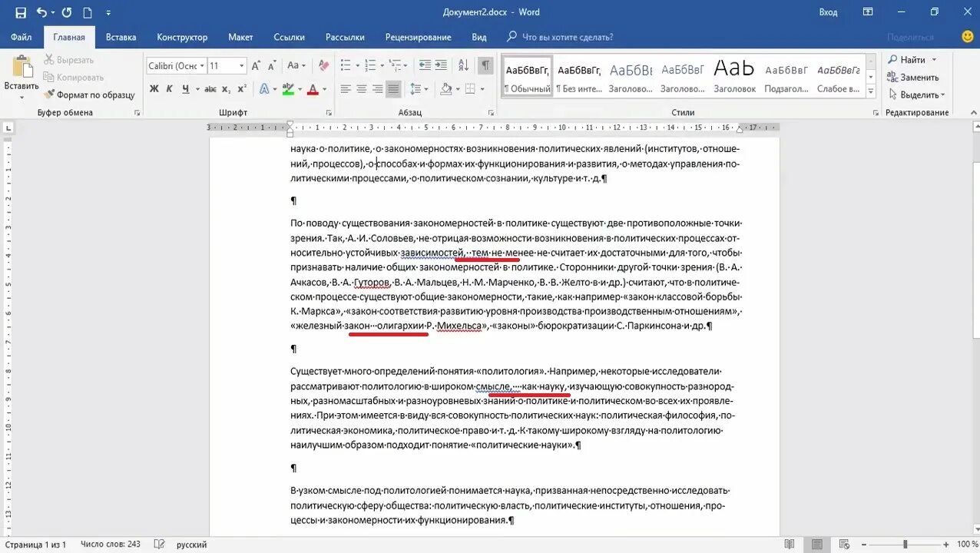Toggle italic formatting (К)
Screen dimensions: 980x553
point(171,89)
